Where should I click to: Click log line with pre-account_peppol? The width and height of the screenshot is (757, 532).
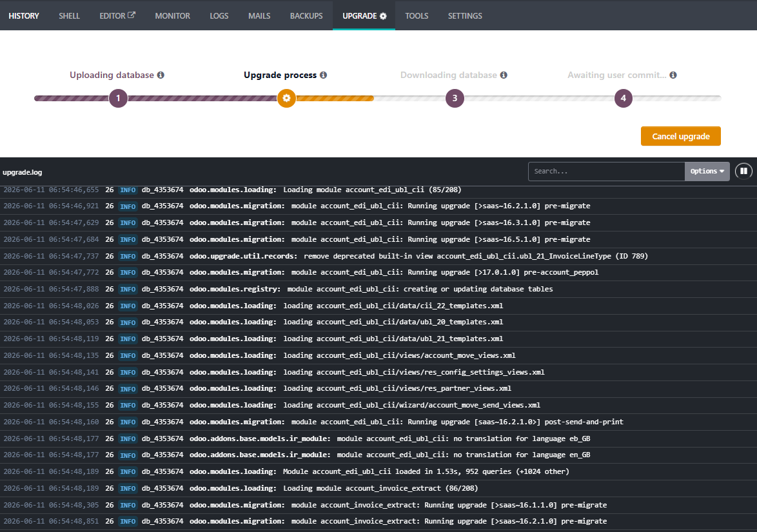[x=378, y=273]
